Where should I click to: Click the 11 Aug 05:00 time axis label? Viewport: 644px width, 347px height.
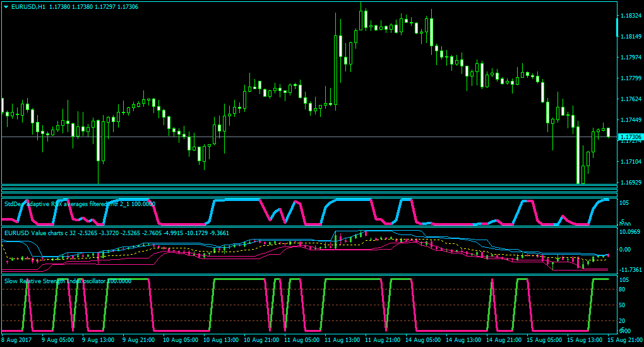tap(302, 340)
